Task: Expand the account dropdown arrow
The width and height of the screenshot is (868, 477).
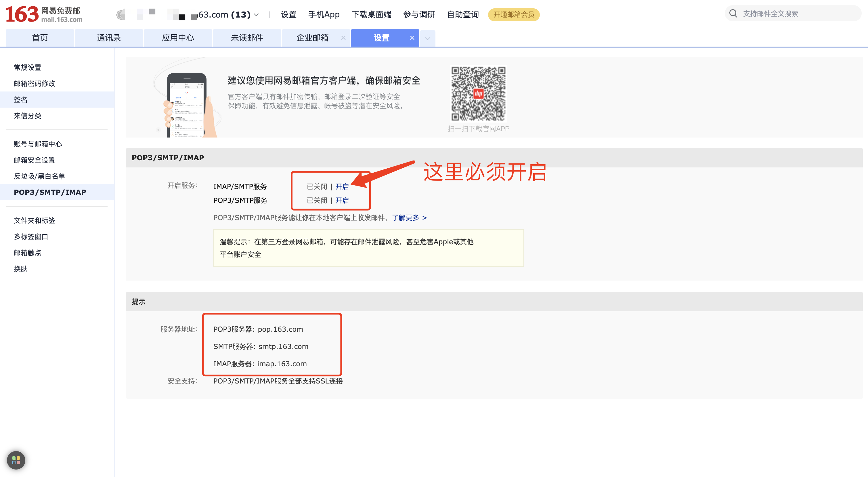Action: (x=256, y=14)
